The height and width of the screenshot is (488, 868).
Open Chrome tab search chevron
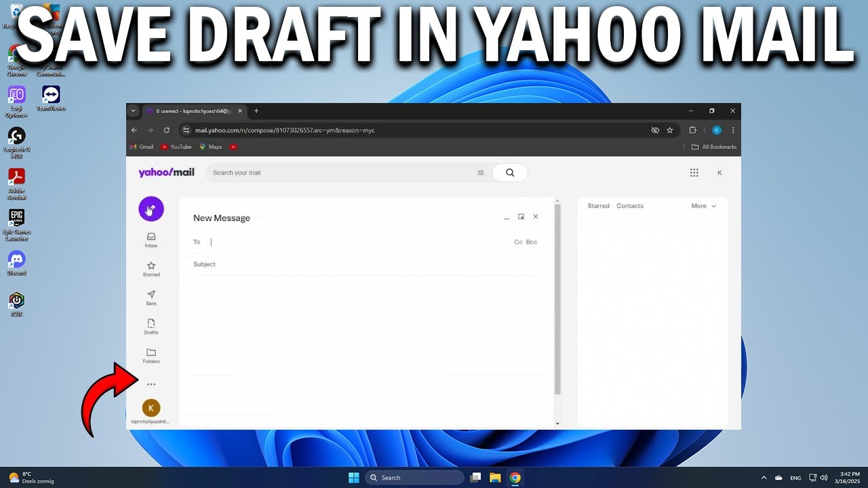click(x=134, y=111)
